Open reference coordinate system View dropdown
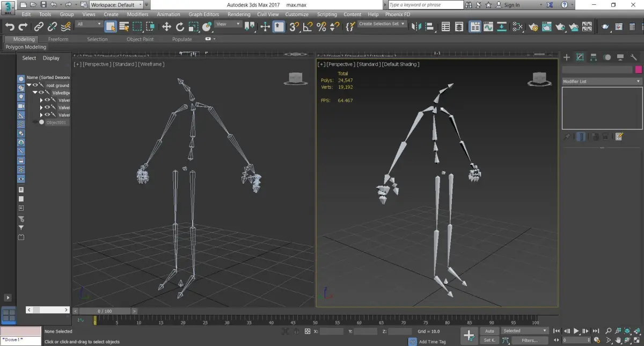This screenshot has height=346, width=644. 228,24
